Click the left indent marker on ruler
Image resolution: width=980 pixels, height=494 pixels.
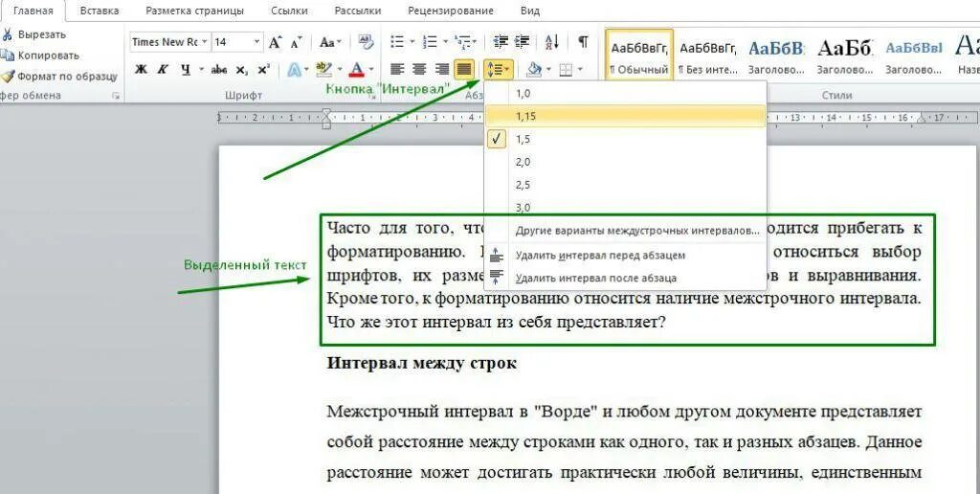325,118
